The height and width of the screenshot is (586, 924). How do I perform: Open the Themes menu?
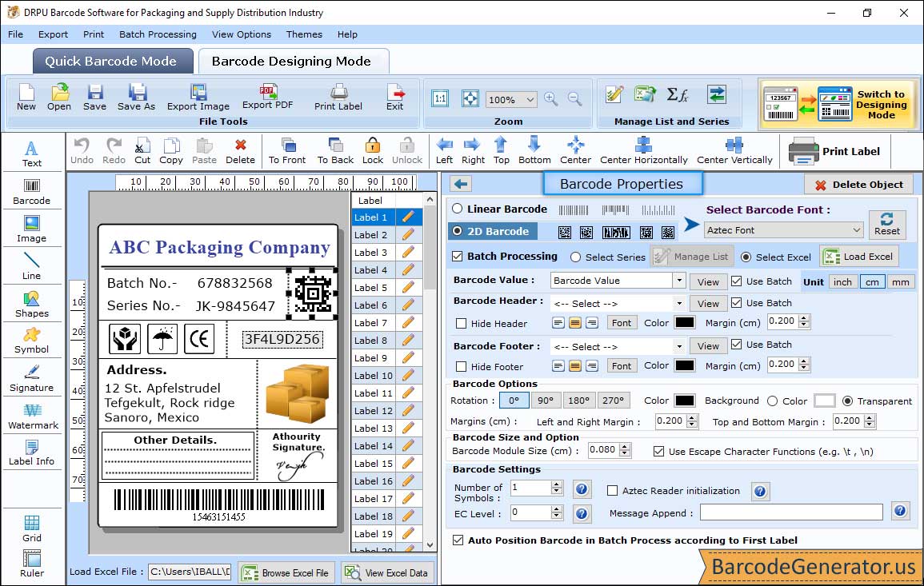point(304,34)
